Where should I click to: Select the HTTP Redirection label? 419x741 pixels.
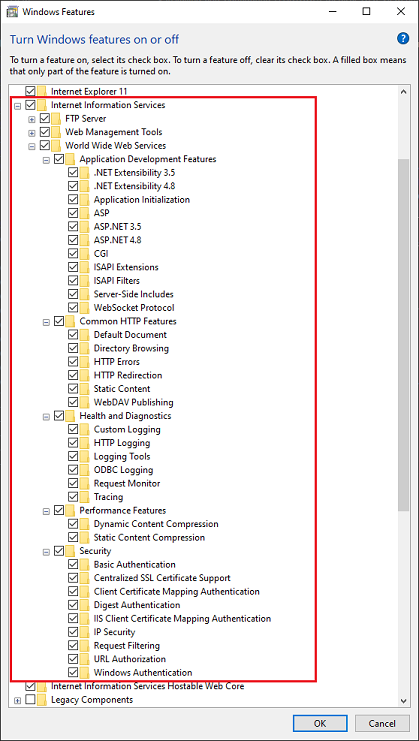128,375
